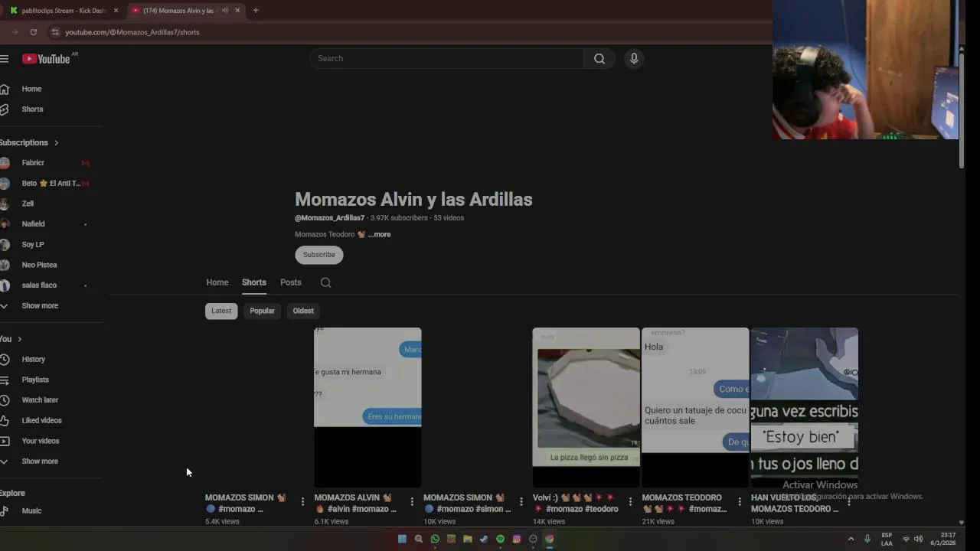Open more options for 5.4K views short
Viewport: 980px width, 551px height.
coord(302,502)
